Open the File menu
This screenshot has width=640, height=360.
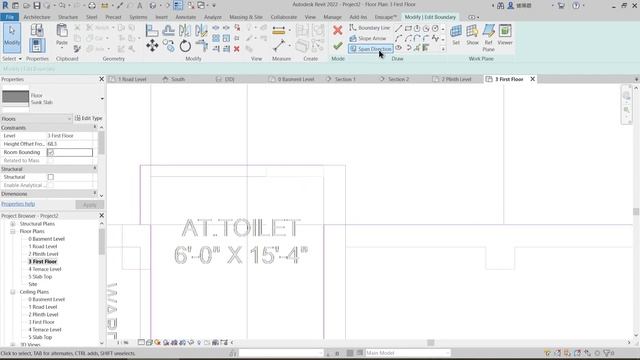pos(9,17)
